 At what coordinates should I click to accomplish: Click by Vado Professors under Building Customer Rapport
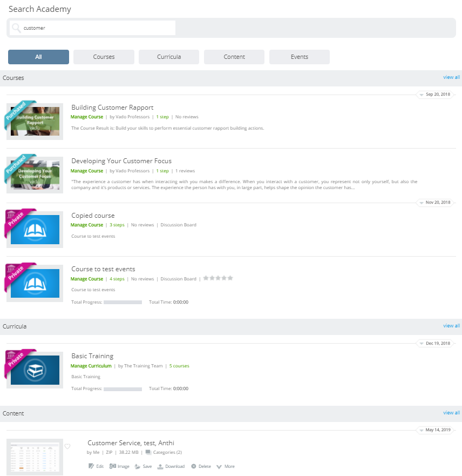pyautogui.click(x=130, y=117)
